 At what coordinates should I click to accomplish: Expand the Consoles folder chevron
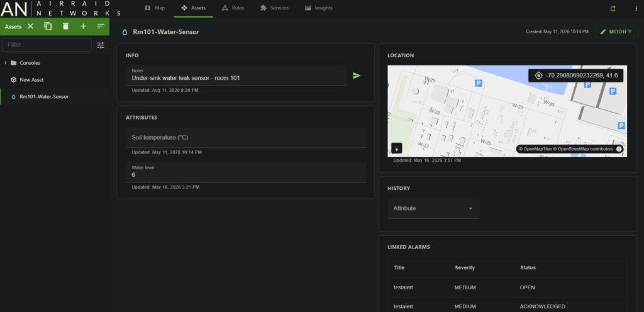5,63
